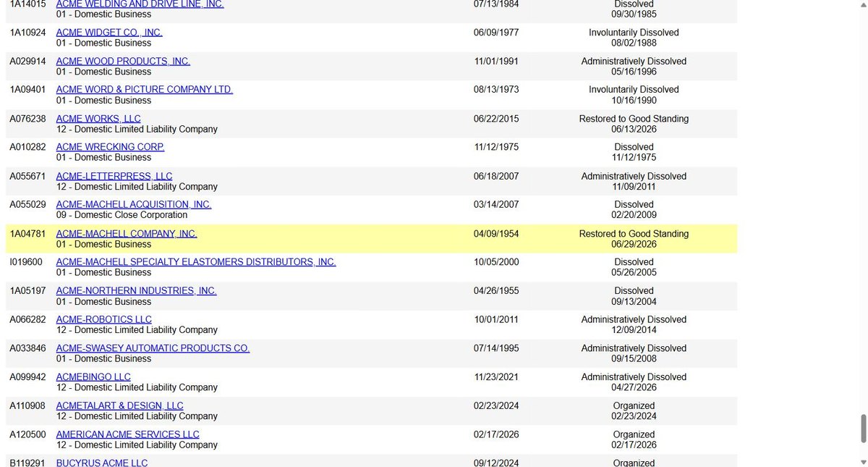
Task: Click status date 08/02/1988
Action: tap(634, 43)
